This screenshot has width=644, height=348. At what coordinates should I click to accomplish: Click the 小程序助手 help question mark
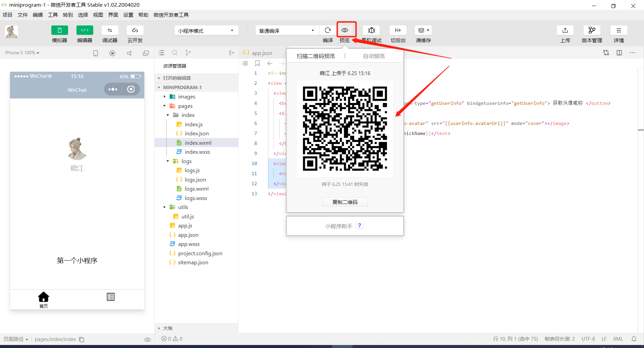(360, 225)
